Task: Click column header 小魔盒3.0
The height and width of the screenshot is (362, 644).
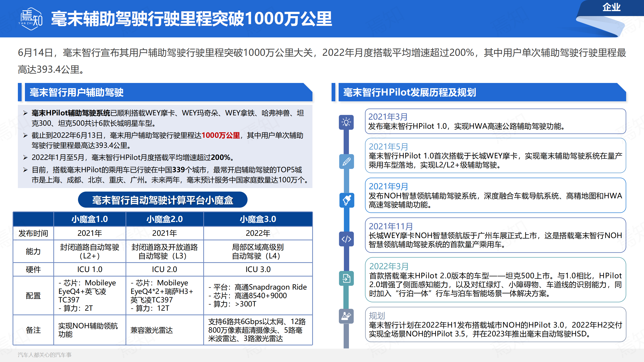Action: pos(258,219)
